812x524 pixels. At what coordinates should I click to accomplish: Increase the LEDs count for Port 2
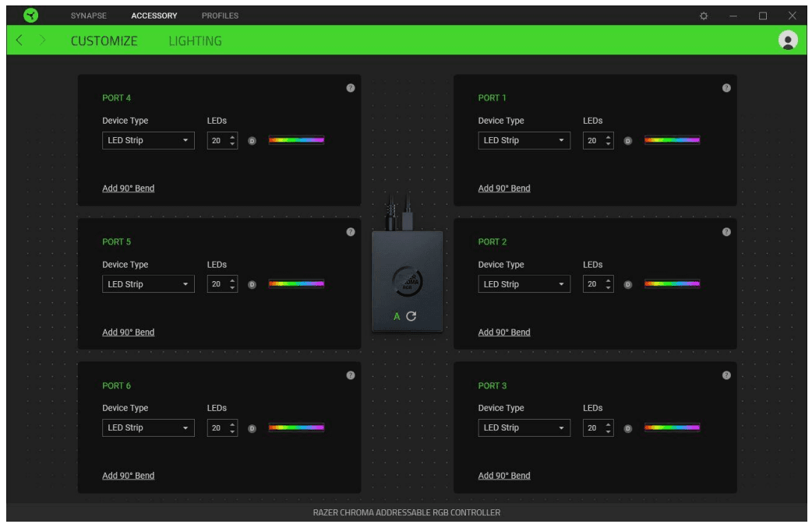[610, 280]
